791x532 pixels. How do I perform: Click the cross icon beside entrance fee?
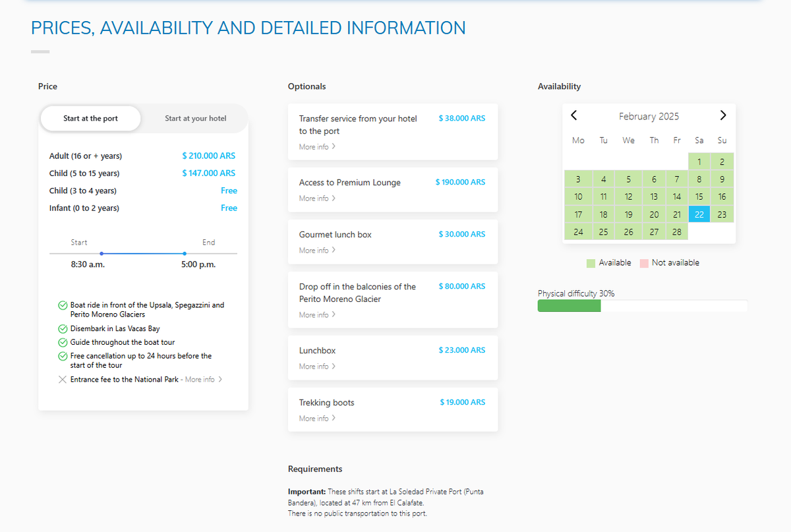[63, 380]
